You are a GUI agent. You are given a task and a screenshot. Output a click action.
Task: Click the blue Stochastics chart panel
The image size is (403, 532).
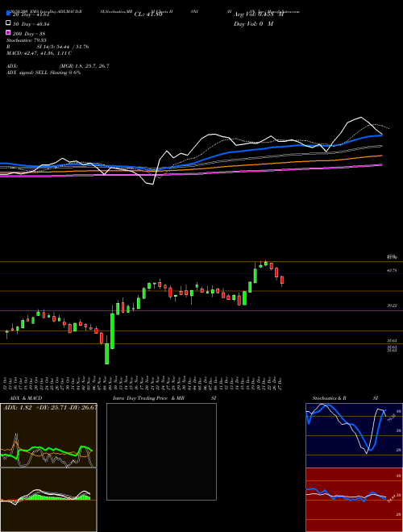tap(354, 435)
